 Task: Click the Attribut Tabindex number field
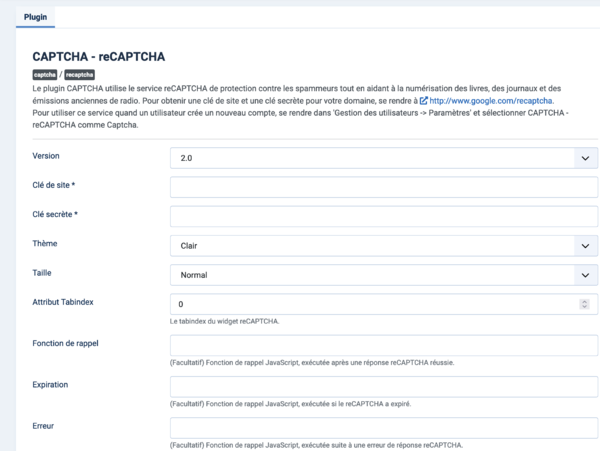click(384, 304)
